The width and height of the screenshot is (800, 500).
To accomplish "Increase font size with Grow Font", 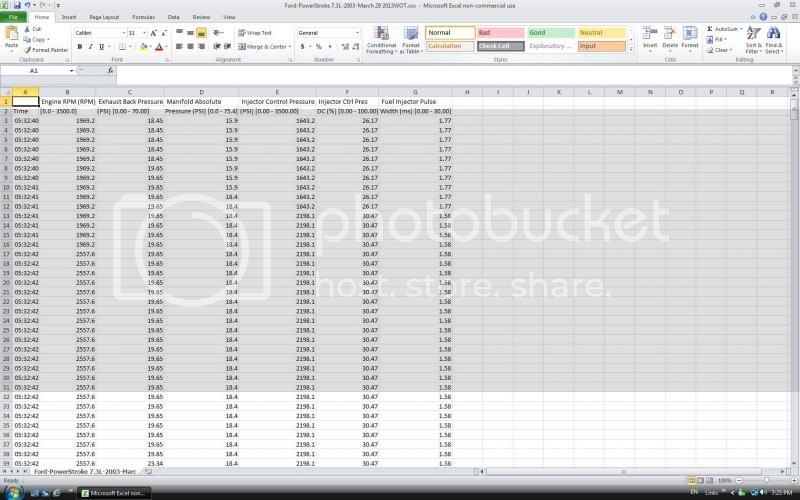I will (153, 33).
